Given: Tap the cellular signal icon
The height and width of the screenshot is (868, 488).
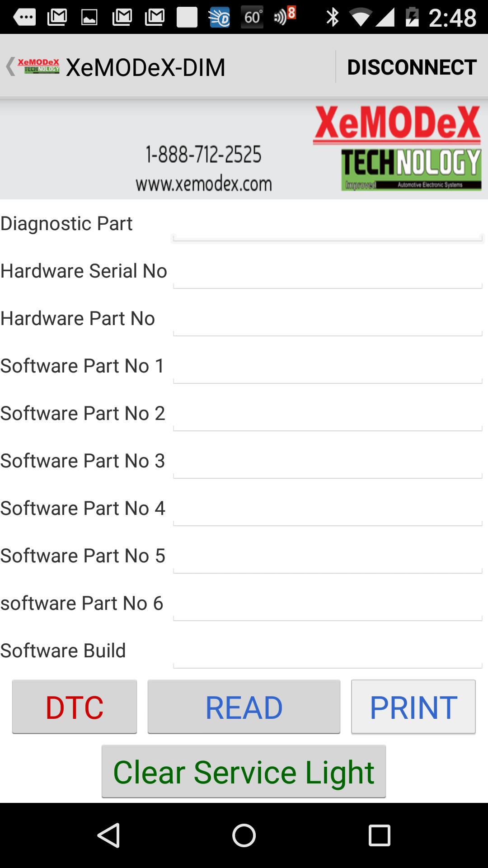Looking at the screenshot, I should click(385, 16).
